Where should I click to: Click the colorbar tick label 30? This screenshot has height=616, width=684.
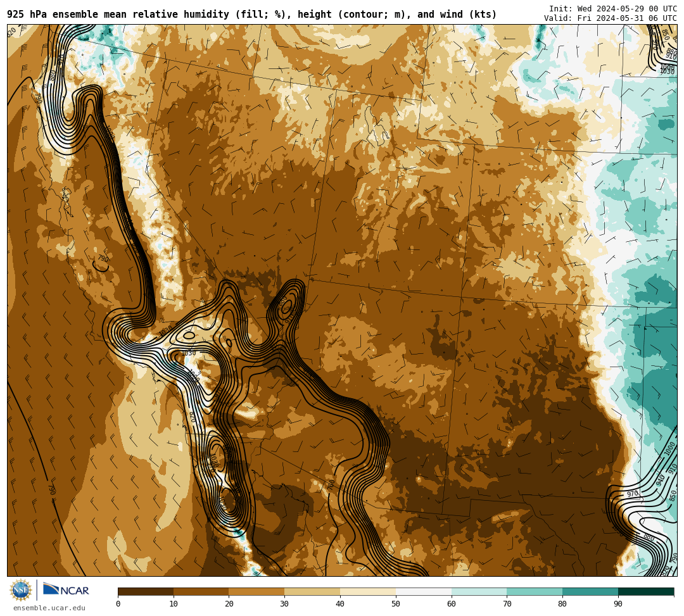click(x=284, y=604)
